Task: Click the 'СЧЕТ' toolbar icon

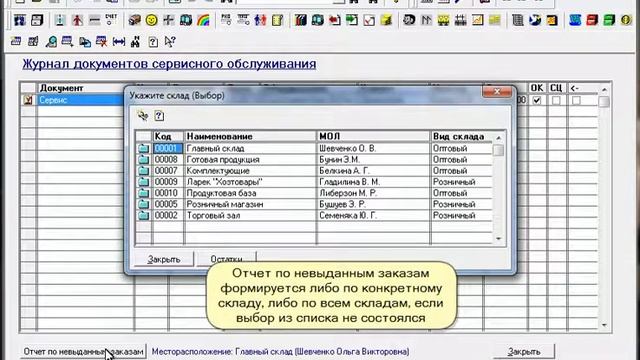Action: coord(111,20)
